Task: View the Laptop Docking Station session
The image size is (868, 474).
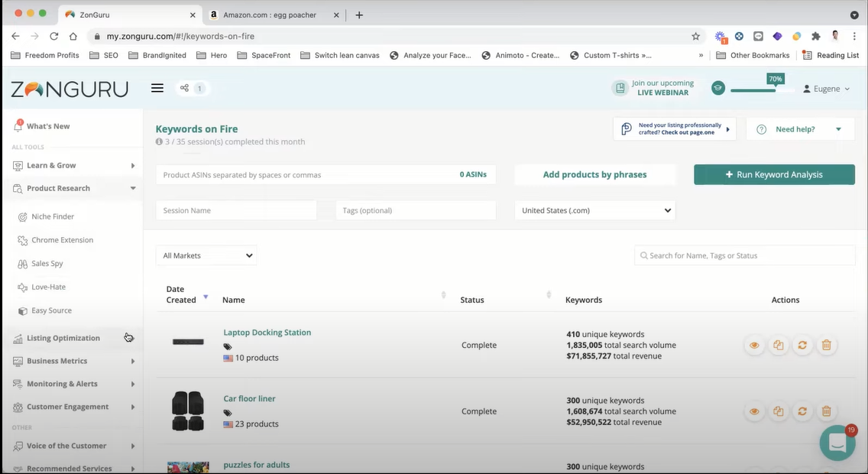Action: tap(754, 345)
